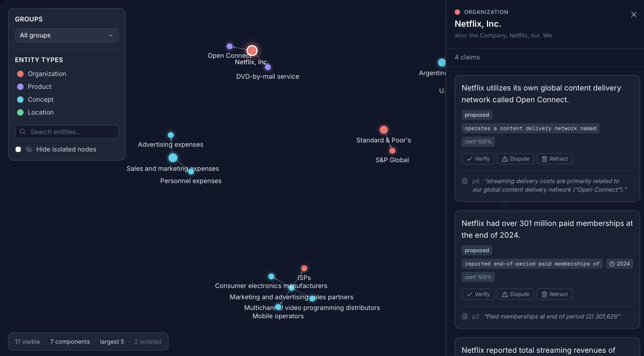Click conf 100% on memberships claim
The image size is (644, 356).
click(x=478, y=277)
